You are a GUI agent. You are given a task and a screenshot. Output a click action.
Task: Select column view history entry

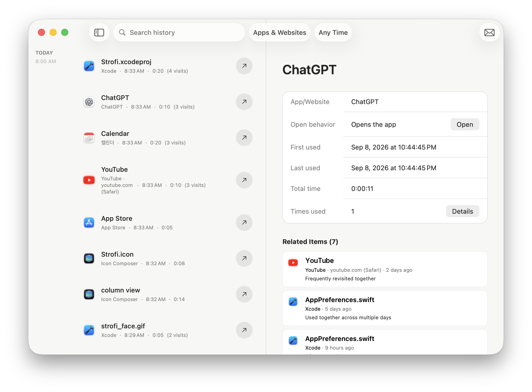tap(121, 290)
